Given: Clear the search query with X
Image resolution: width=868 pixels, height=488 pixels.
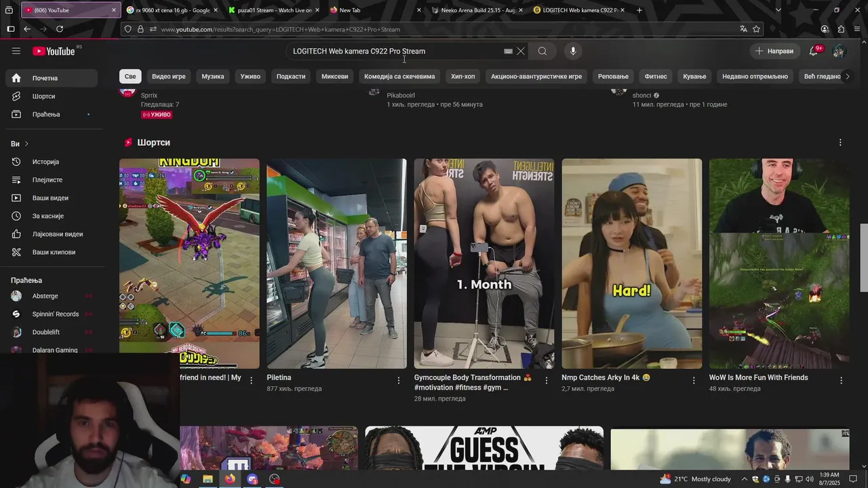Looking at the screenshot, I should click(x=521, y=51).
